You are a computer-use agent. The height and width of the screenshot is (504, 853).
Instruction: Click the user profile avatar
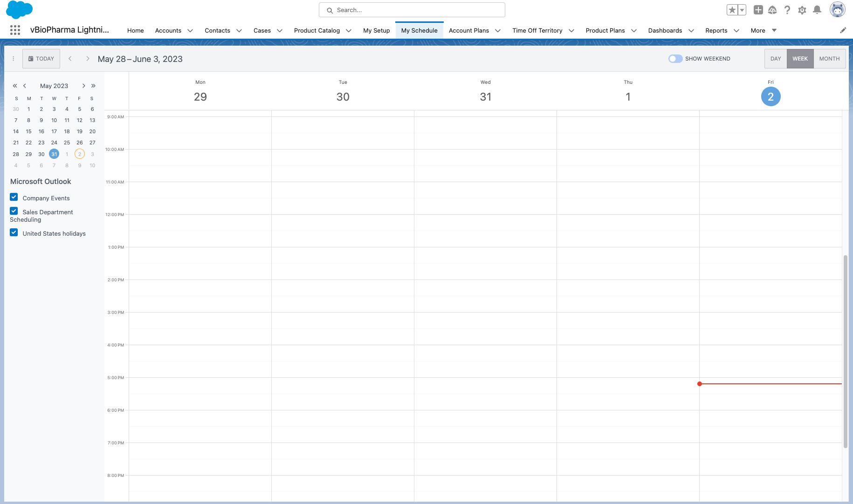coord(837,9)
